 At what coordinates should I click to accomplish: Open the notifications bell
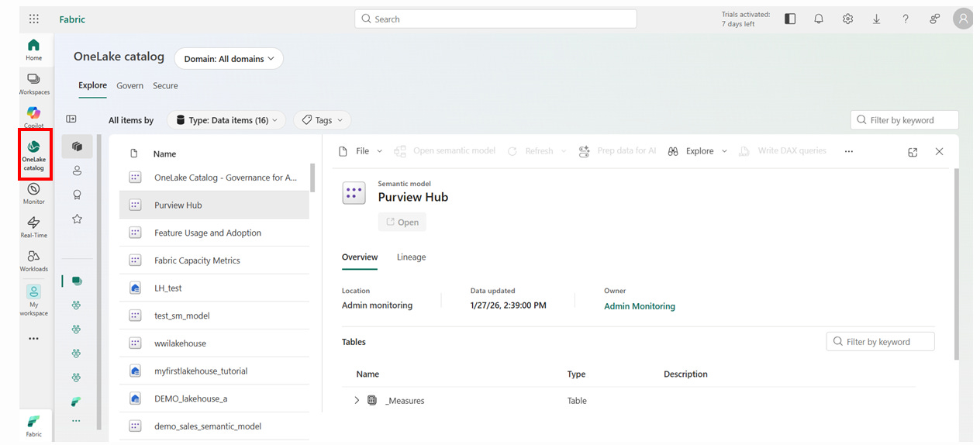point(819,19)
